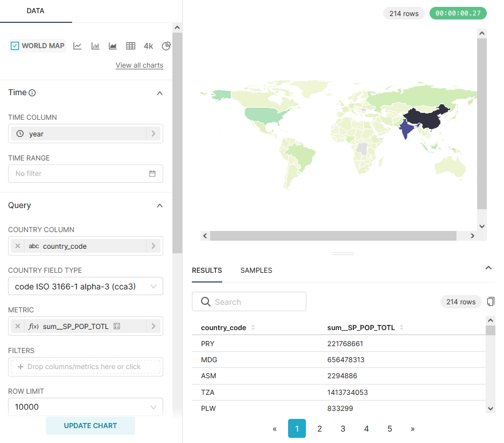The width and height of the screenshot is (504, 443).
Task: Click the map's horizontal scrollbar
Action: [x=333, y=236]
